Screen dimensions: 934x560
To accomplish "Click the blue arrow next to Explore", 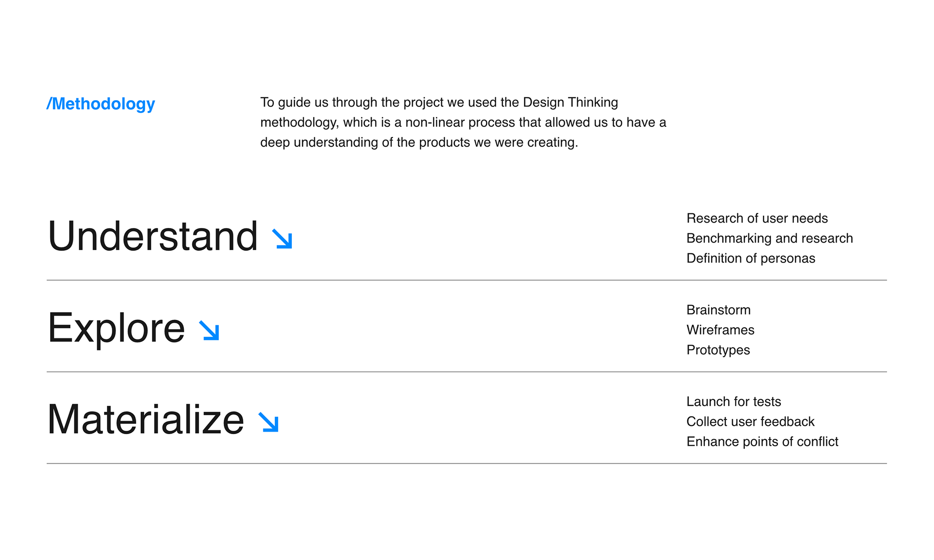I will (210, 330).
